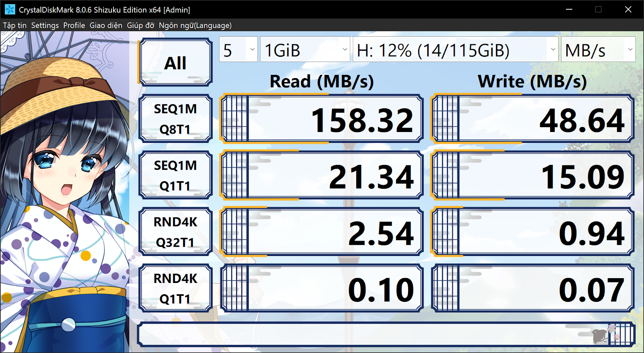Close the CrystalDiskMark window
644x353 pixels.
click(x=628, y=9)
